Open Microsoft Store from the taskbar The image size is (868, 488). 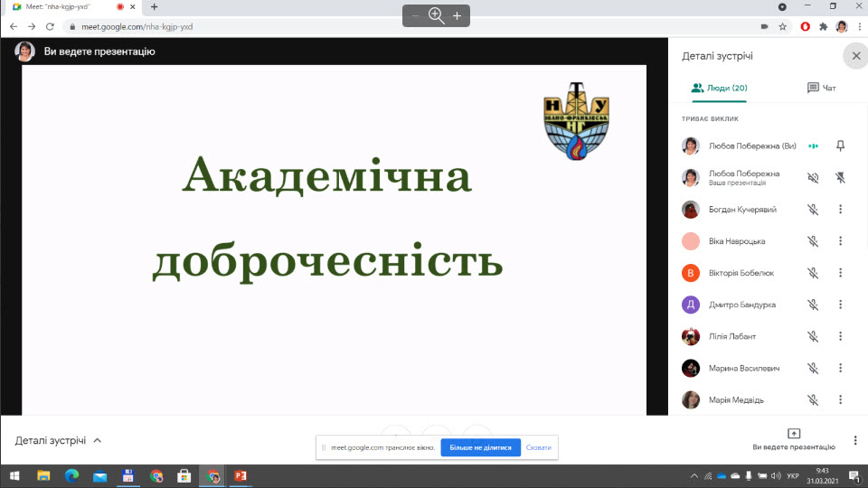coord(184,476)
